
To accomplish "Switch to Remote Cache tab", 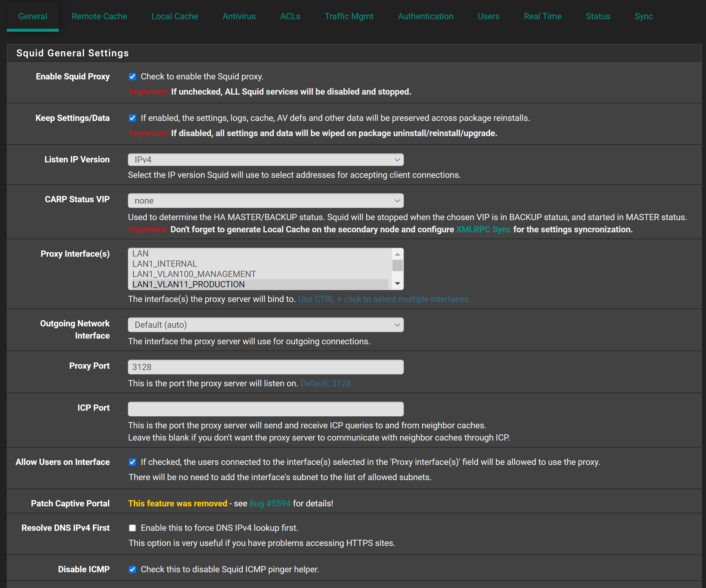I will click(99, 16).
